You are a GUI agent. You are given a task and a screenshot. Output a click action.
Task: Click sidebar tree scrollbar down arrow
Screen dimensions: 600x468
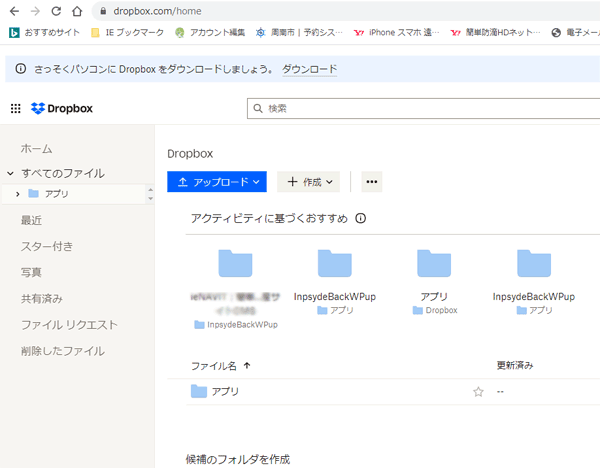coord(150,198)
